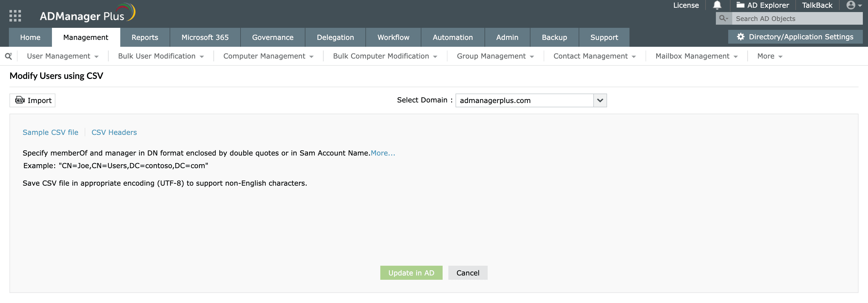Click the Cancel button

(x=468, y=273)
